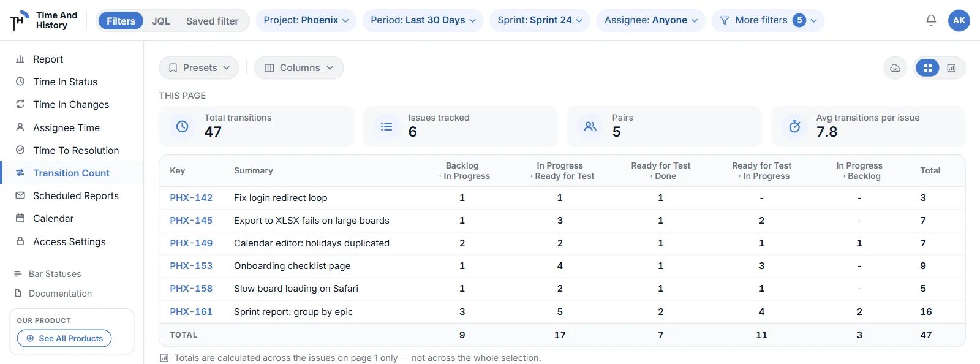Viewport: 980px width, 364px height.
Task: Click the Time To Resolution check icon
Action: click(20, 150)
